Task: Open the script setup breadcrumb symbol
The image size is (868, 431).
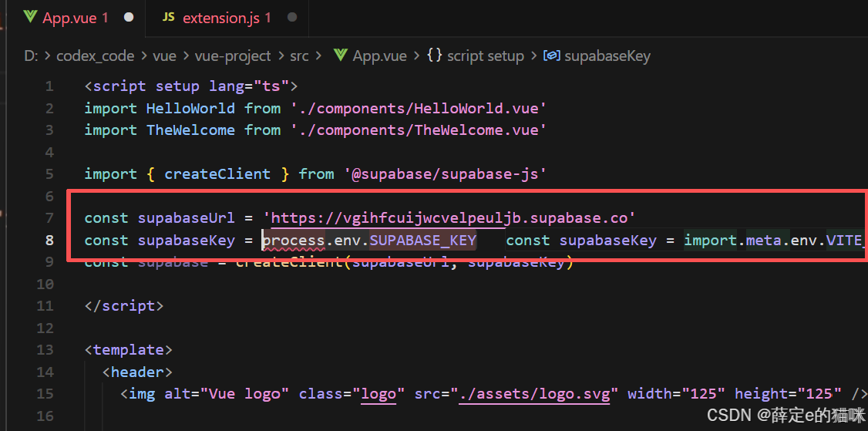Action: point(486,56)
